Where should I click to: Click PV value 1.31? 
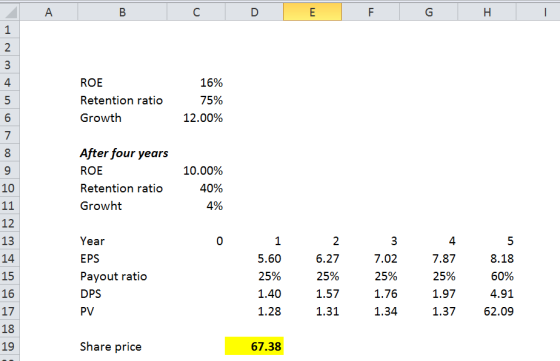point(328,311)
